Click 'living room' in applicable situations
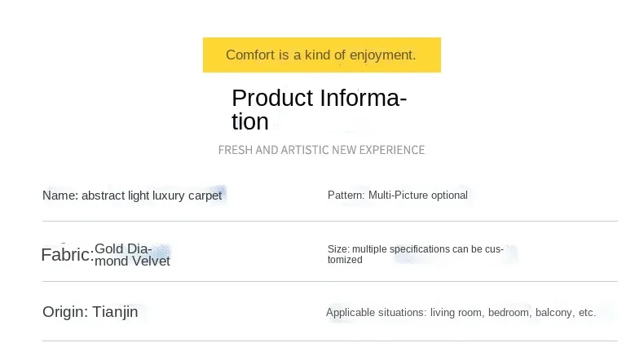Image resolution: width=644 pixels, height=356 pixels. pyautogui.click(x=457, y=313)
